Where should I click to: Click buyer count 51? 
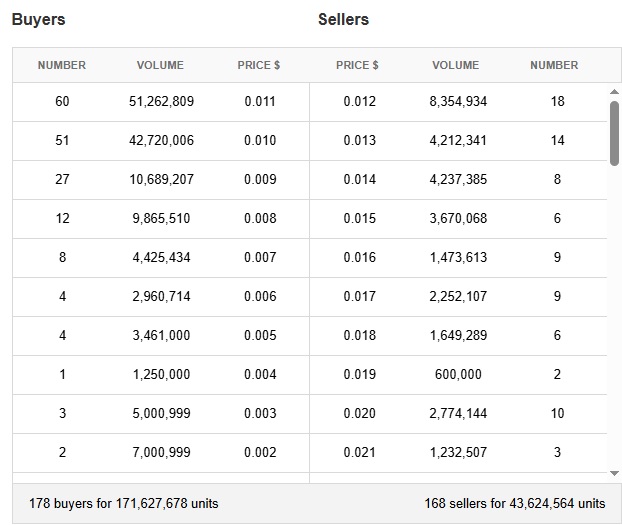click(x=62, y=140)
